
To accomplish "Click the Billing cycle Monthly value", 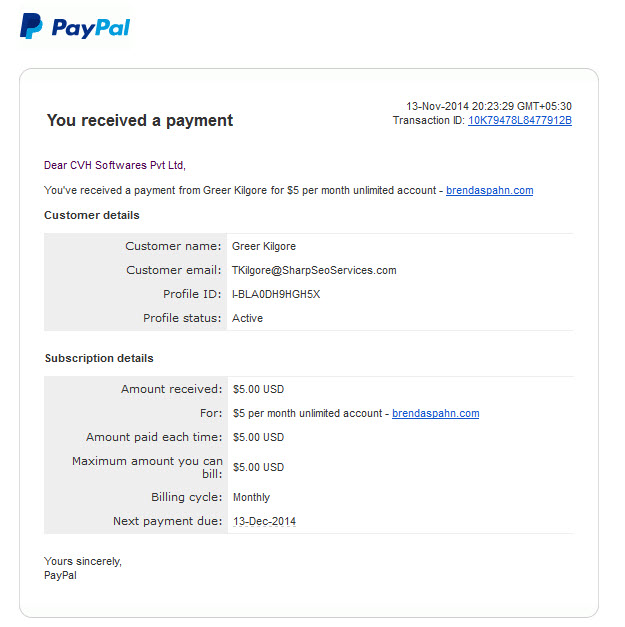I will tap(252, 497).
